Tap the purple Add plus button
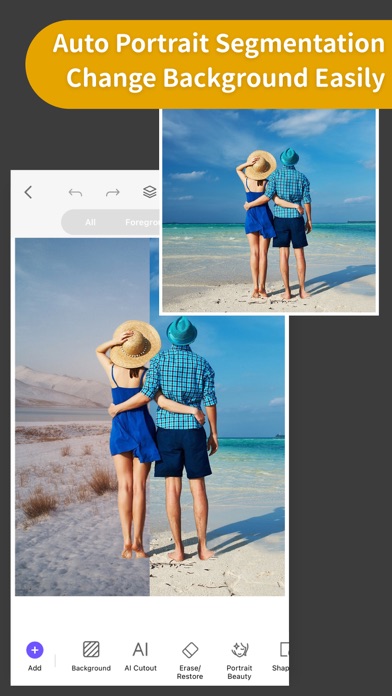The image size is (392, 696). (x=35, y=650)
